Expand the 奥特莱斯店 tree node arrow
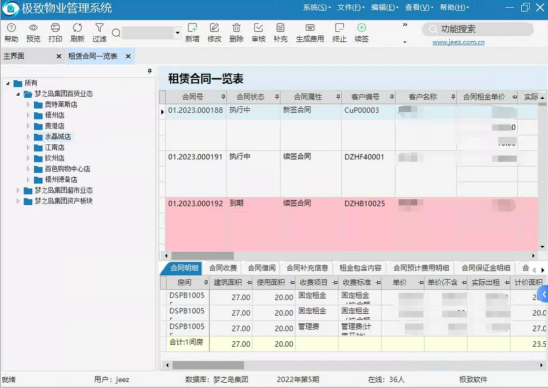 28,105
